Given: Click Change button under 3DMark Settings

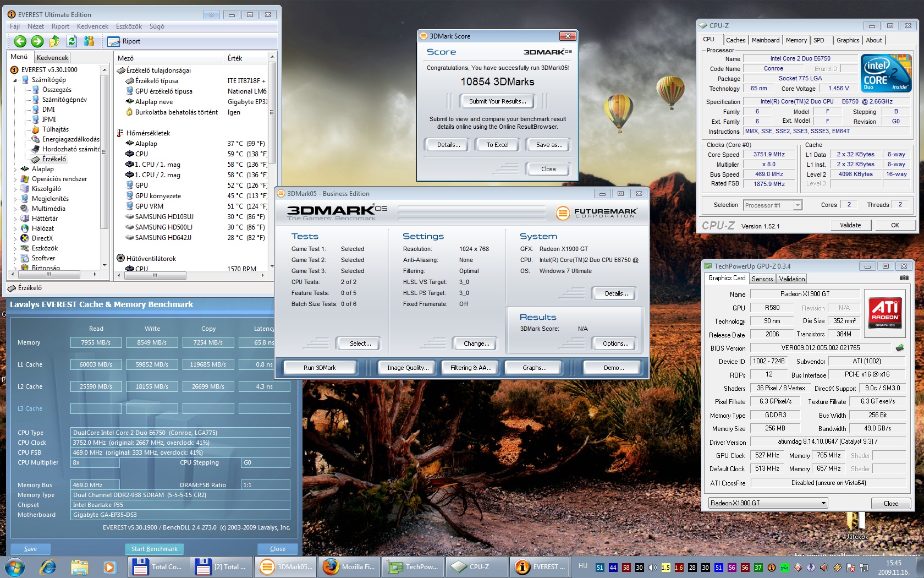Looking at the screenshot, I should pyautogui.click(x=476, y=343).
